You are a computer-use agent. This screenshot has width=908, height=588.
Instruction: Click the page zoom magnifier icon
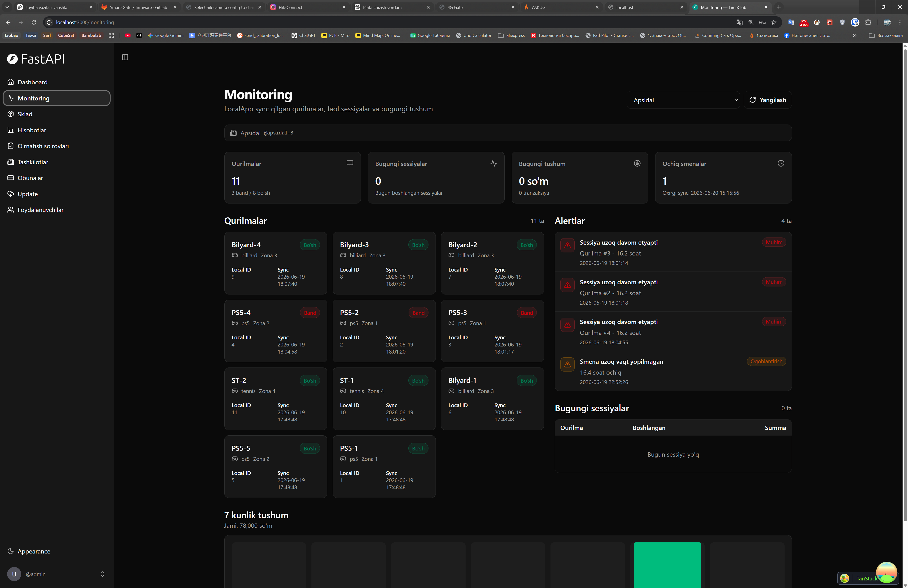[x=751, y=22]
